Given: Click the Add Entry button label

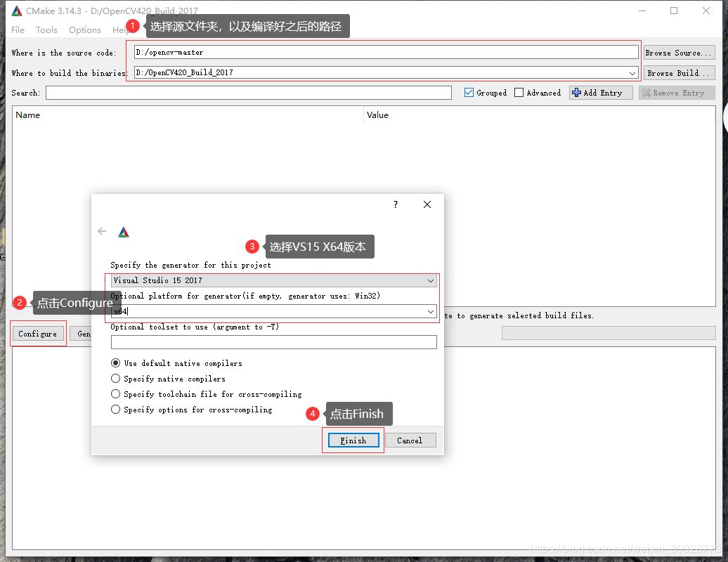Looking at the screenshot, I should click(603, 93).
